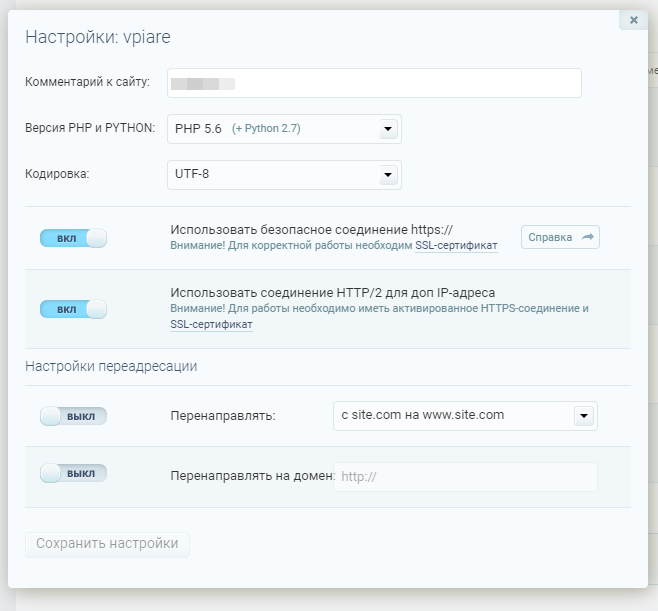
Task: Open the SSL-сертификат link in the https row
Action: coord(456,245)
